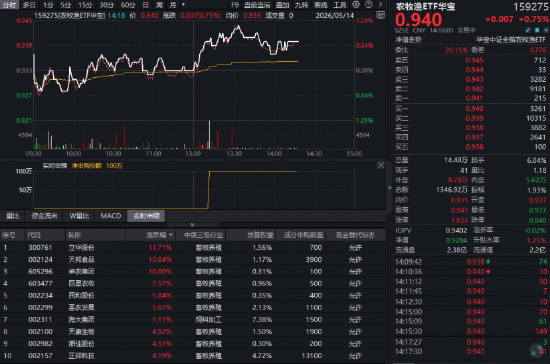Sort by 成分申购数量 column header

coord(303,235)
